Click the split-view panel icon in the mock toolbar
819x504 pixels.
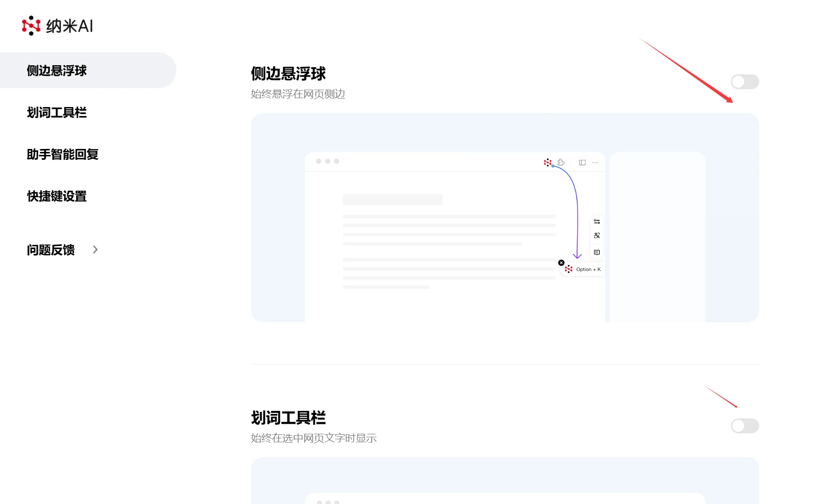pos(582,162)
